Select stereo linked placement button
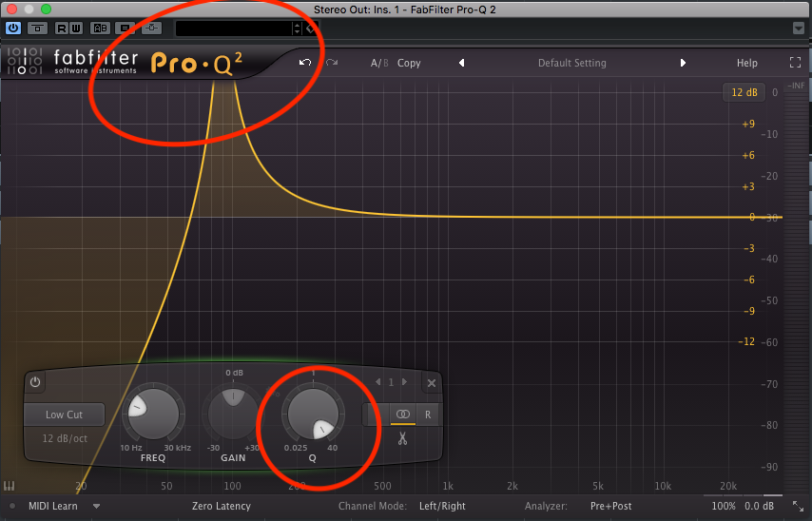The height and width of the screenshot is (521, 812). [x=403, y=415]
